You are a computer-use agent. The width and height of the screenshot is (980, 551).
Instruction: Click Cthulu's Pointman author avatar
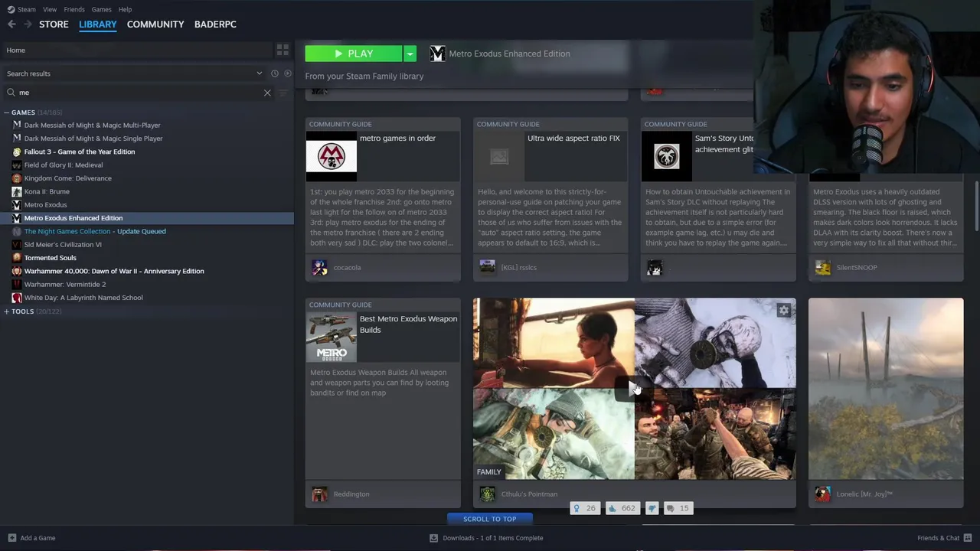point(487,494)
